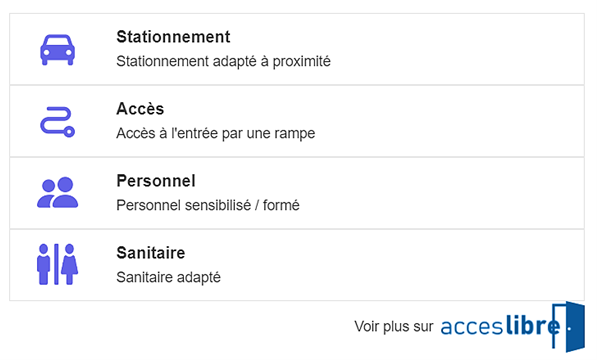
Task: Click the blue door logo icon
Action: click(568, 327)
